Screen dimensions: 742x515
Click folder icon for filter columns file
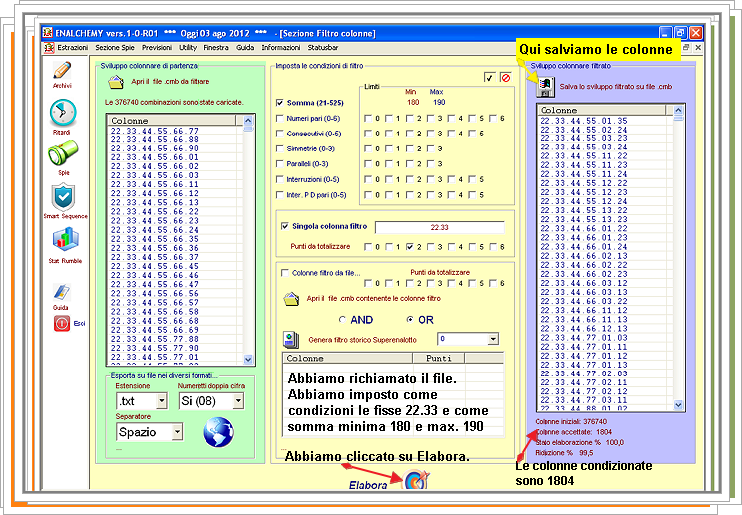[291, 299]
